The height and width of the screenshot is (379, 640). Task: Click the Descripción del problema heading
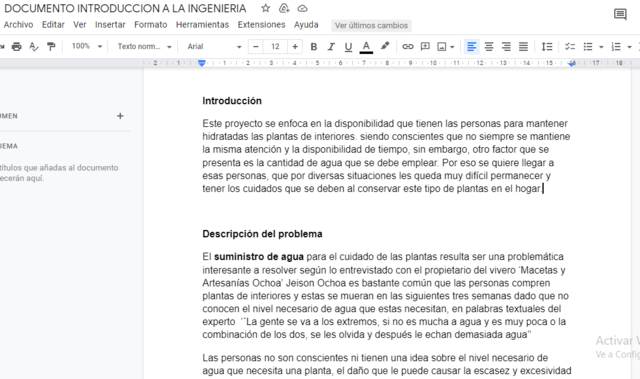coord(262,234)
